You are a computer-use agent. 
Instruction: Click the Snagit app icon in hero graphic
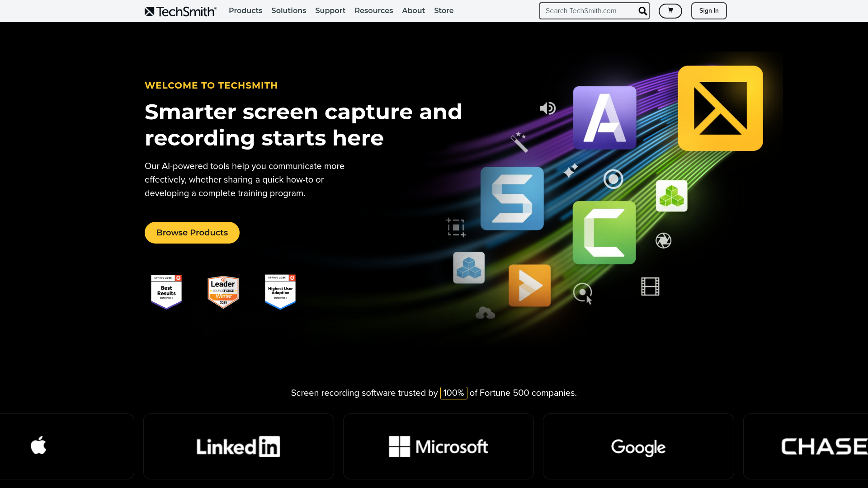[511, 198]
